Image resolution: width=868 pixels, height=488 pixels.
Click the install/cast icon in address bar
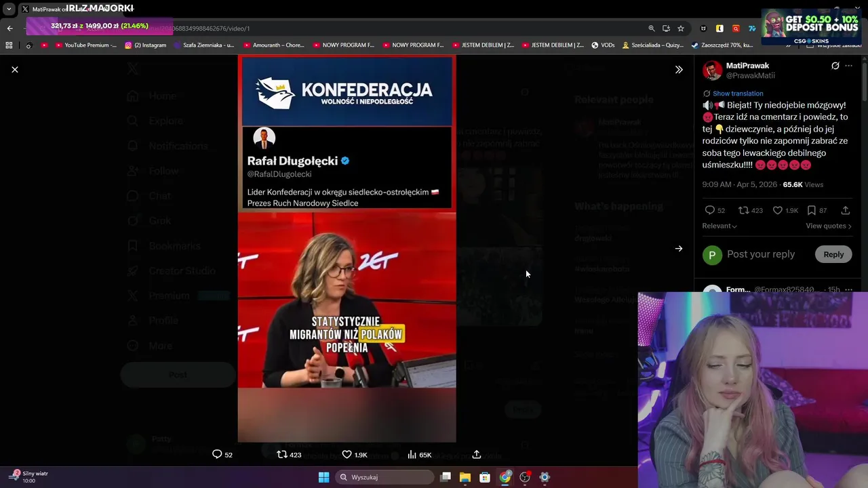pos(666,28)
